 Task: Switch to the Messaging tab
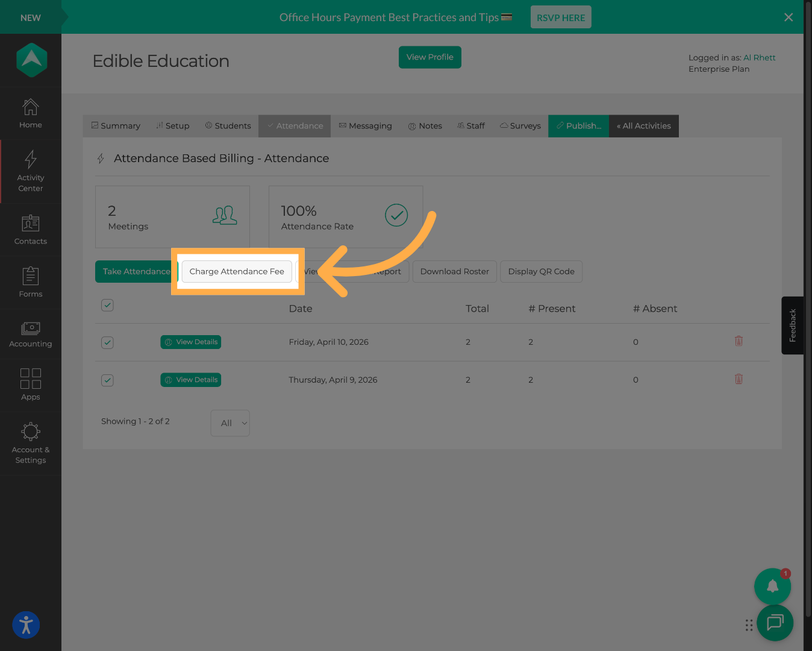(x=366, y=125)
